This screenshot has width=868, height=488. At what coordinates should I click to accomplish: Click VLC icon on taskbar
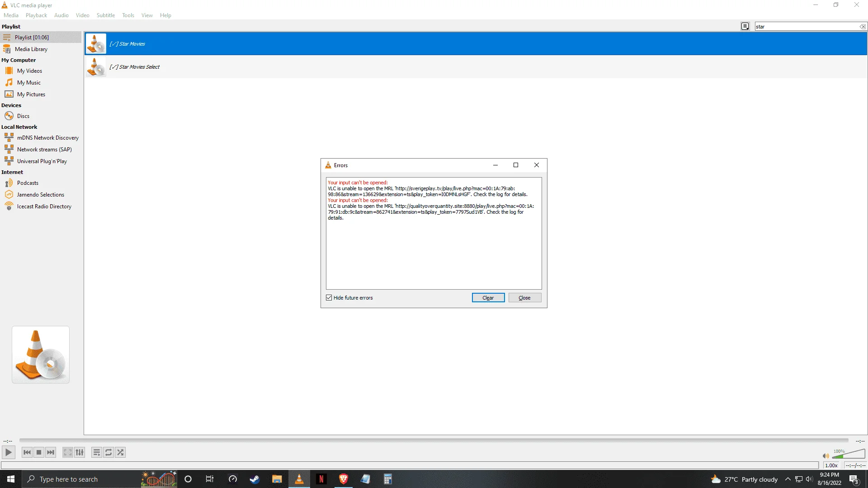(299, 479)
